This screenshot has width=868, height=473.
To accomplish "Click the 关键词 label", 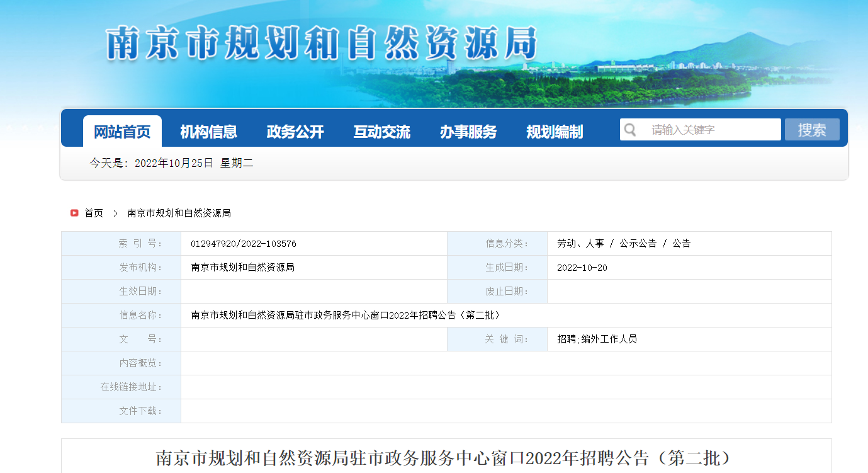I will point(507,339).
